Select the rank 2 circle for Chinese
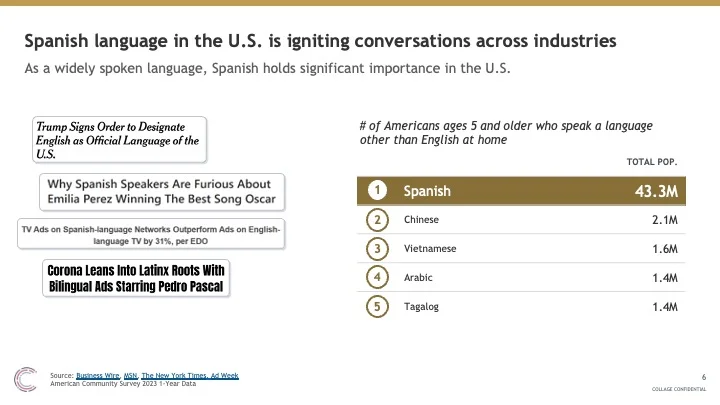This screenshot has height=405, width=720. point(377,219)
